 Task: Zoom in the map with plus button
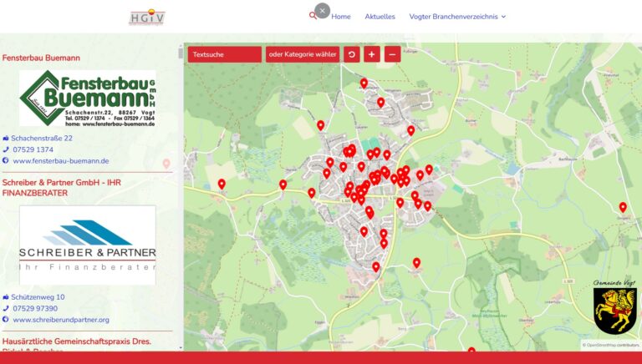(372, 54)
